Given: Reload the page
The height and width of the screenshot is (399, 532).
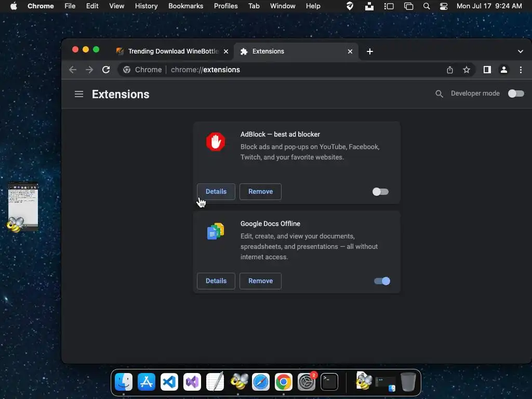Looking at the screenshot, I should tap(106, 70).
